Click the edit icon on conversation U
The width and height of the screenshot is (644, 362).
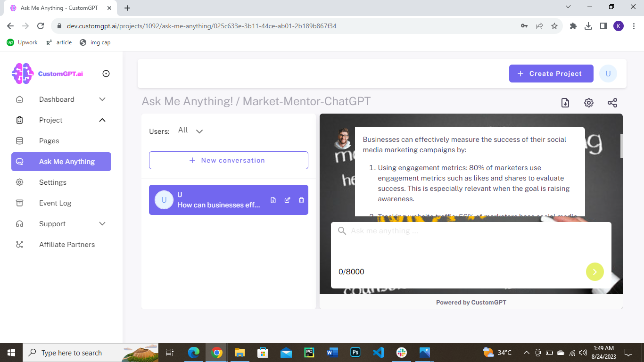point(288,200)
